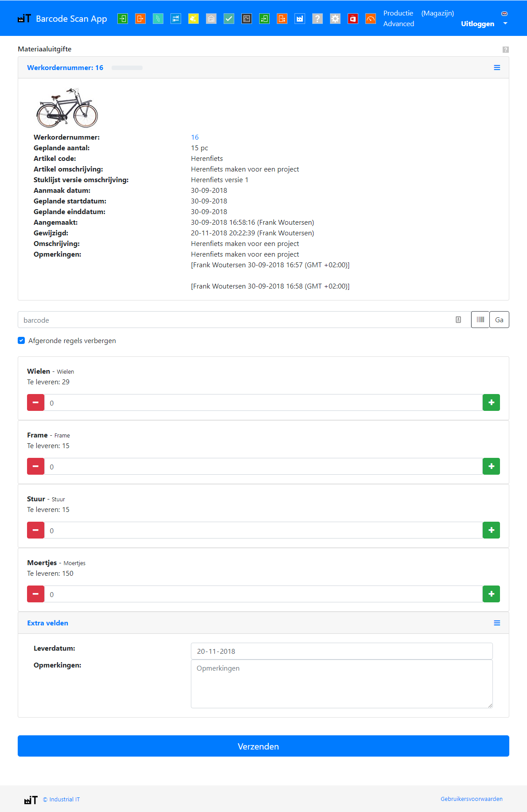
Task: Decrease Moertjes quantity with minus button
Action: (35, 594)
